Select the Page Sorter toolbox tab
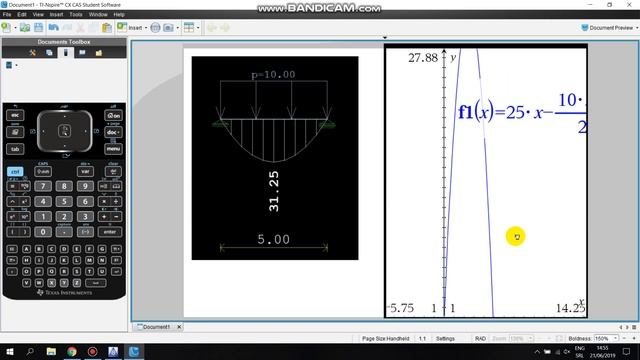Viewport: 640px width, 360px height. (x=49, y=53)
